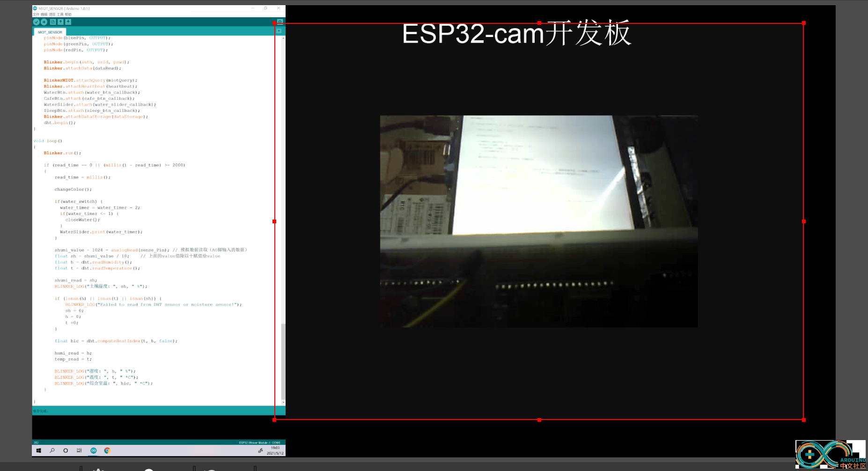Open the Windows Start menu
Viewport: 868px width, 471px height.
[x=39, y=450]
